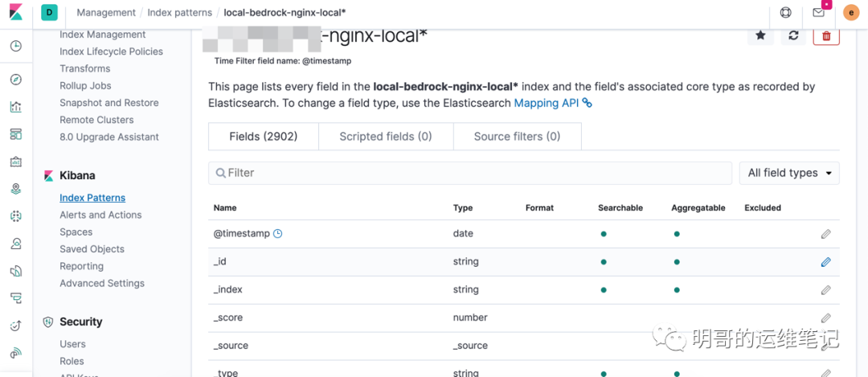Open Advanced Settings in sidebar
This screenshot has width=868, height=377.
[x=102, y=283]
